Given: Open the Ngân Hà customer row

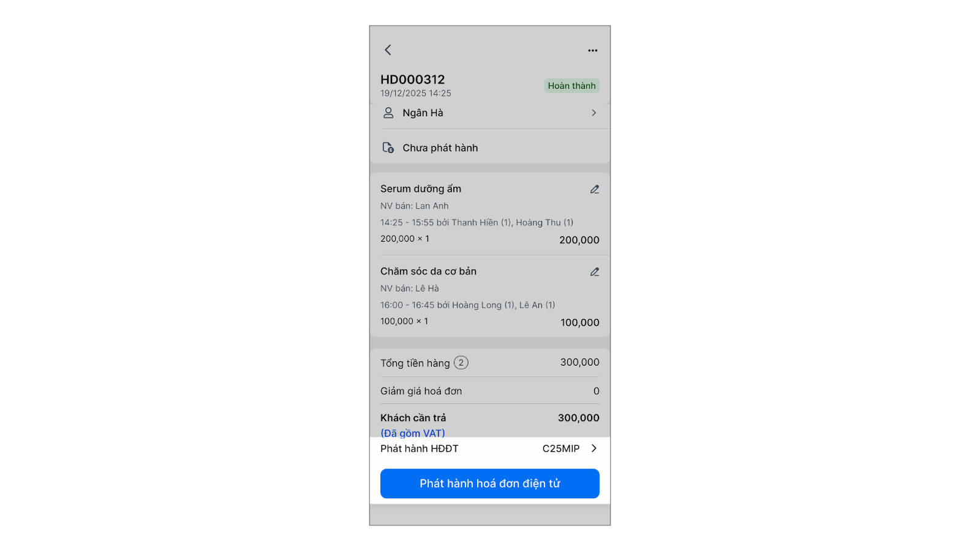Looking at the screenshot, I should (490, 113).
